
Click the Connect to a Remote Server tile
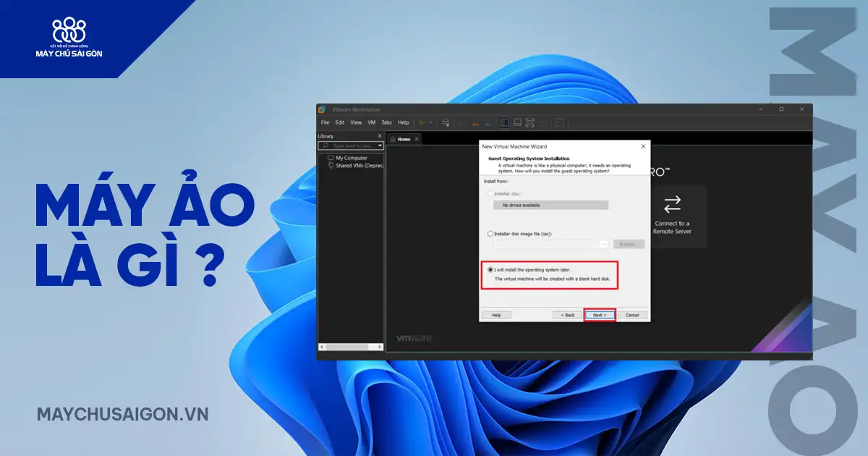(x=672, y=216)
